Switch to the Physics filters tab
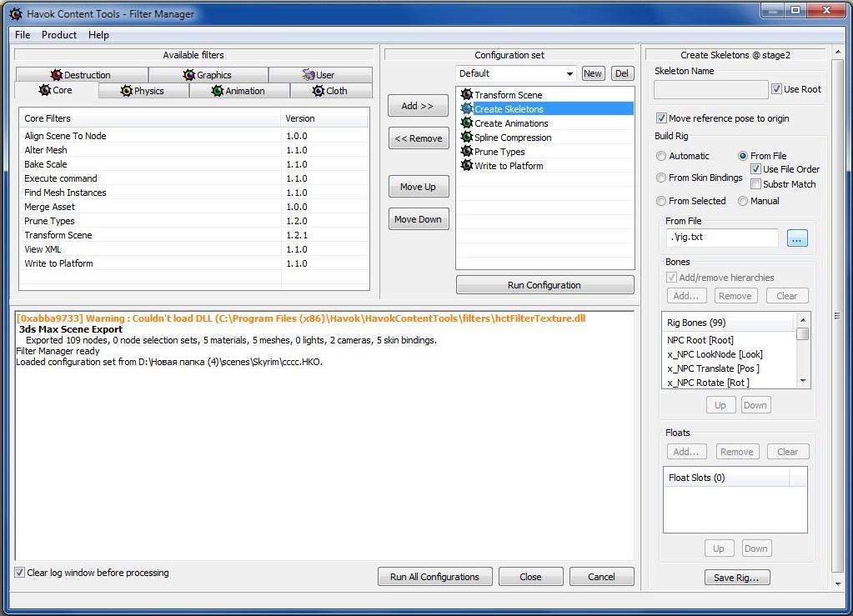Image resolution: width=853 pixels, height=616 pixels. point(143,91)
